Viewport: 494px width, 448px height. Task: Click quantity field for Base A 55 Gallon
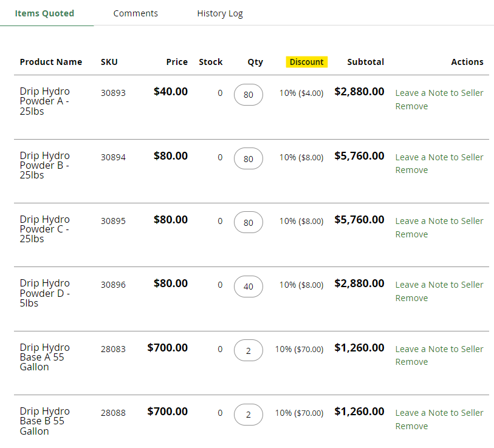pyautogui.click(x=249, y=350)
